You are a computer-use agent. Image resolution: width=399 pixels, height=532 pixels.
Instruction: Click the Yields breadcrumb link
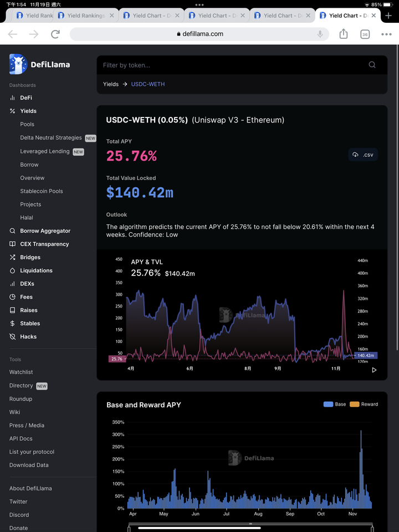coord(111,84)
